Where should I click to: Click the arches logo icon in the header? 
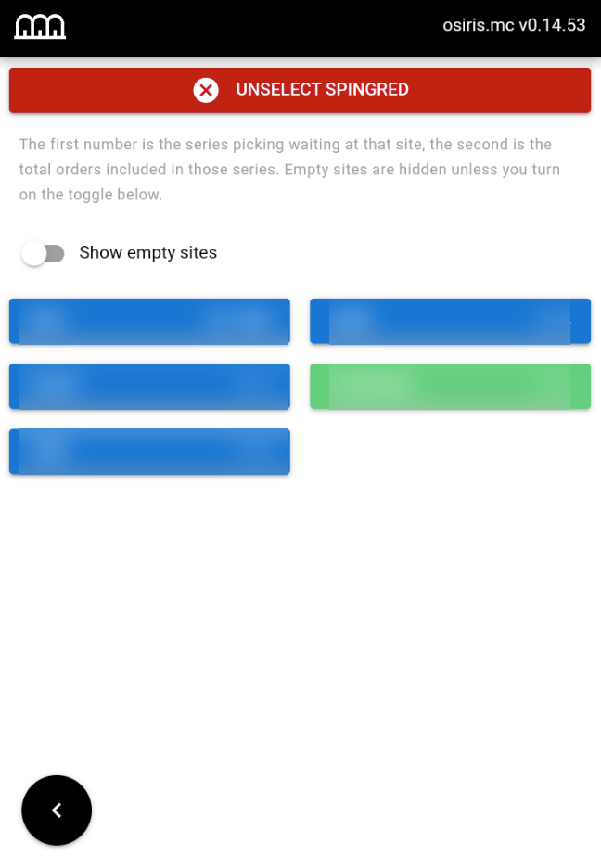[x=40, y=26]
